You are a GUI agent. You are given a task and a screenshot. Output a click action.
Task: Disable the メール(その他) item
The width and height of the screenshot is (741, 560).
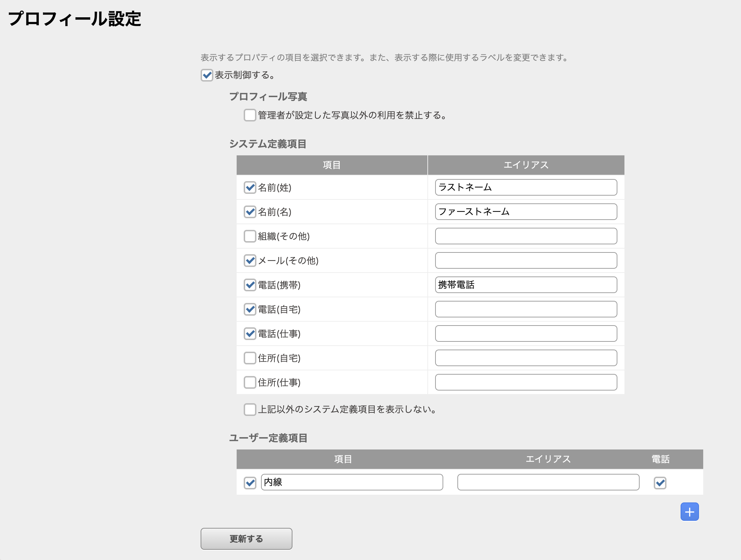pyautogui.click(x=250, y=260)
